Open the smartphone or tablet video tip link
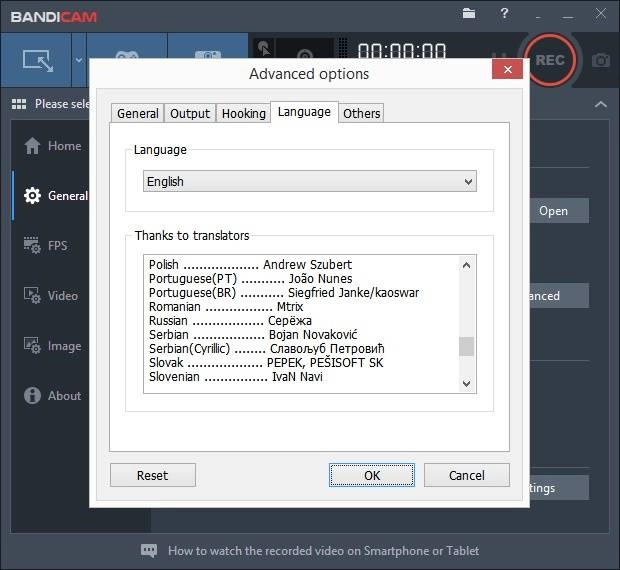620x570 pixels. (323, 551)
